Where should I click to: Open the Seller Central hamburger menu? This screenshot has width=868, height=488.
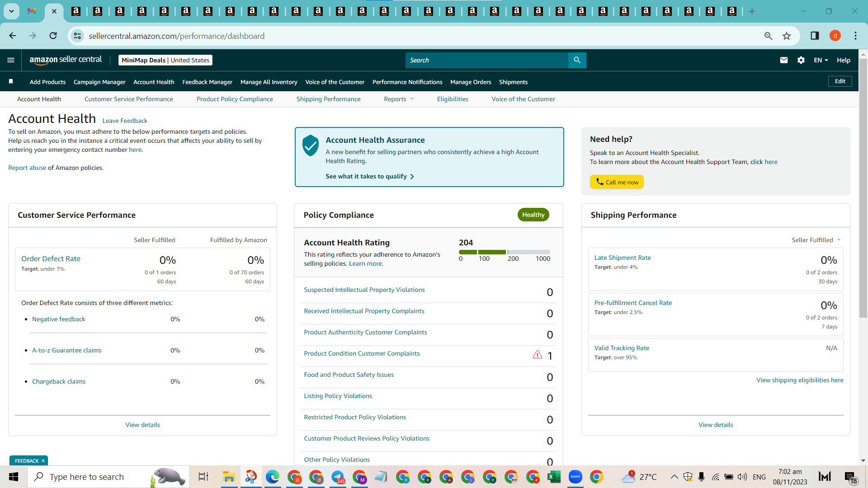tap(11, 60)
